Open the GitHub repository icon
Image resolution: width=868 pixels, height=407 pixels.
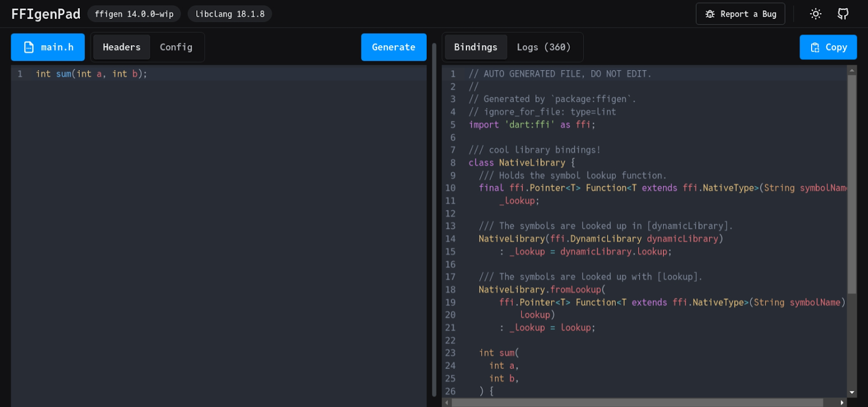click(x=843, y=14)
